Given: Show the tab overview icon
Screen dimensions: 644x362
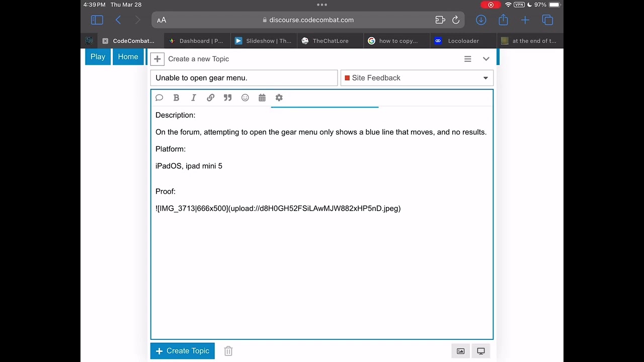Looking at the screenshot, I should point(547,20).
